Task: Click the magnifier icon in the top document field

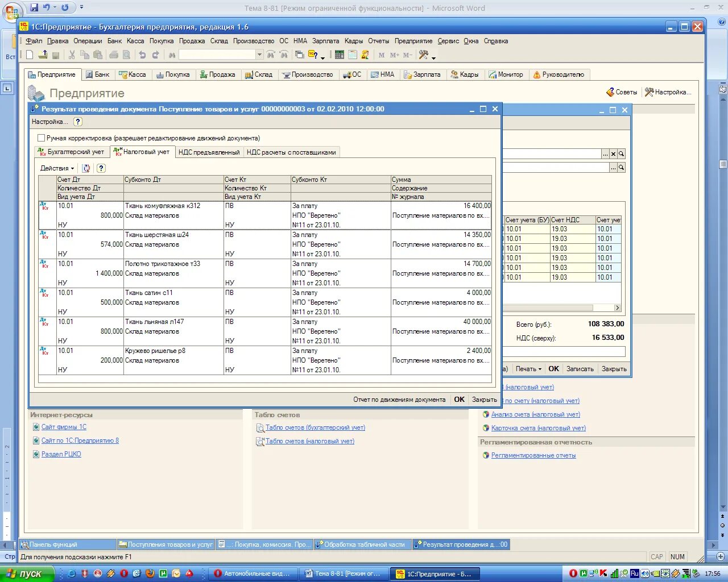Action: [621, 154]
